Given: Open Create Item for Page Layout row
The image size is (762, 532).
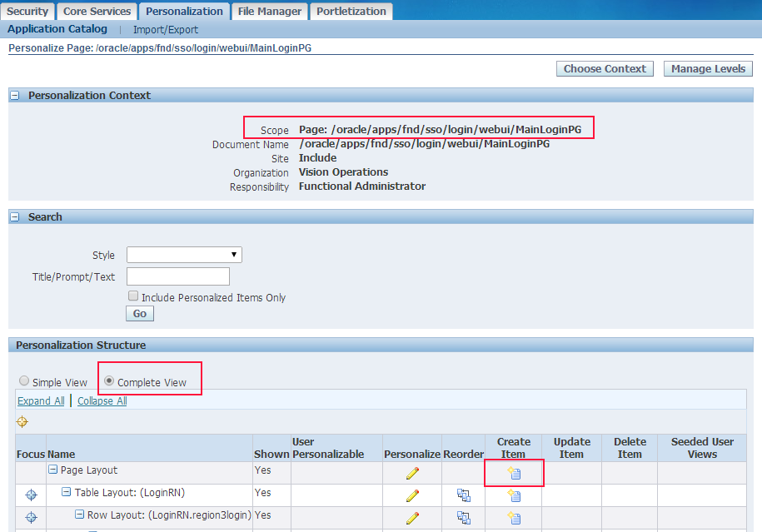Looking at the screenshot, I should [x=514, y=473].
